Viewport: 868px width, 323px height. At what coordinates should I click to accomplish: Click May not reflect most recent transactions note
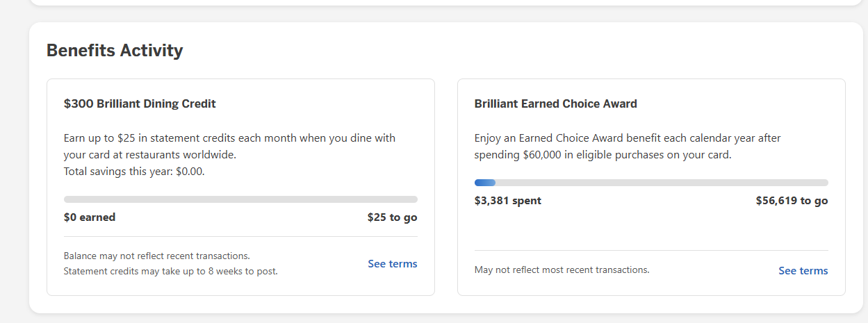[562, 270]
